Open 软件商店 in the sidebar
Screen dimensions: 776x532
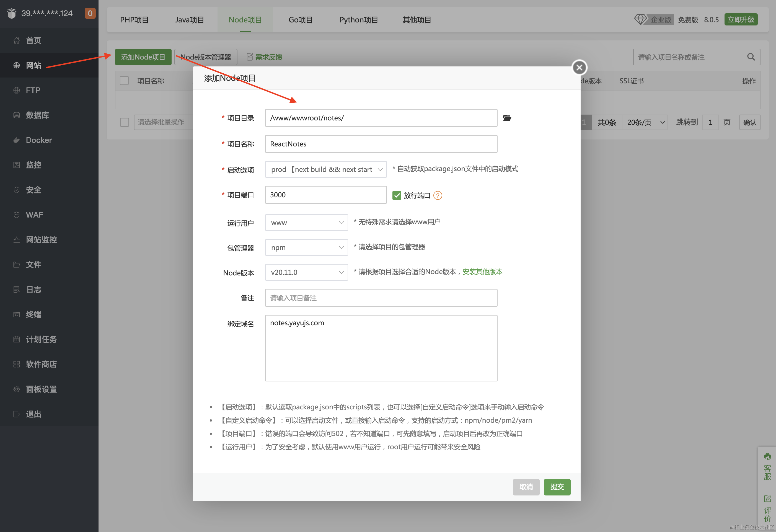pos(41,364)
